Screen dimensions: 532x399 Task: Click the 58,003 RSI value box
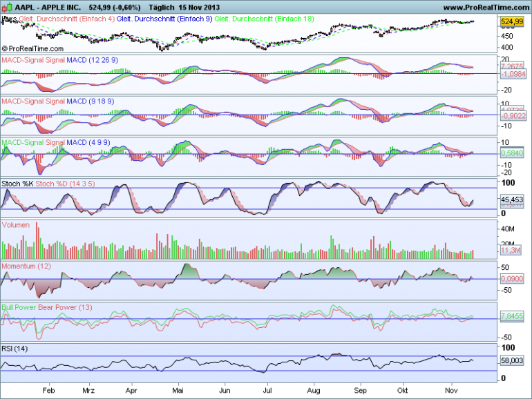pos(512,360)
